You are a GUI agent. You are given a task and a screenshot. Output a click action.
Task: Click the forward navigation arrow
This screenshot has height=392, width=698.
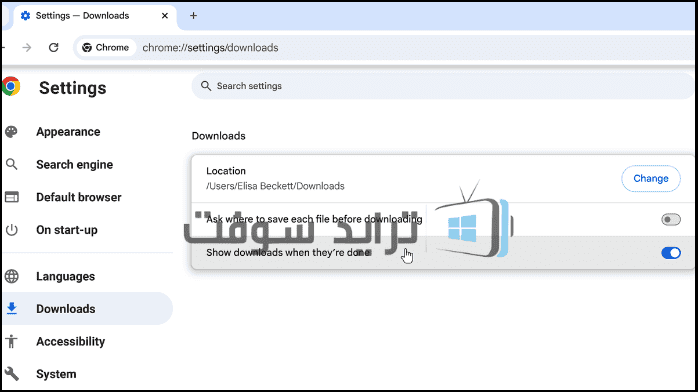(27, 47)
